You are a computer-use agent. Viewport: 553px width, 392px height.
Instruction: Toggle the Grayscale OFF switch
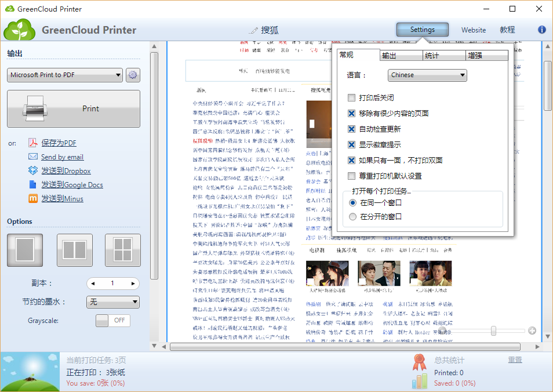112,320
